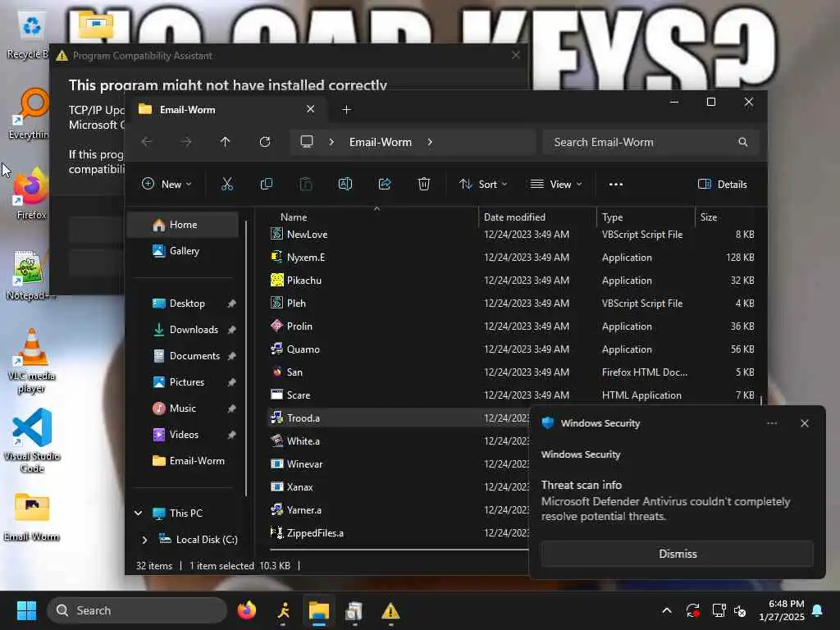The image size is (840, 630).
Task: Open Pictures in the navigation pane
Action: [183, 382]
